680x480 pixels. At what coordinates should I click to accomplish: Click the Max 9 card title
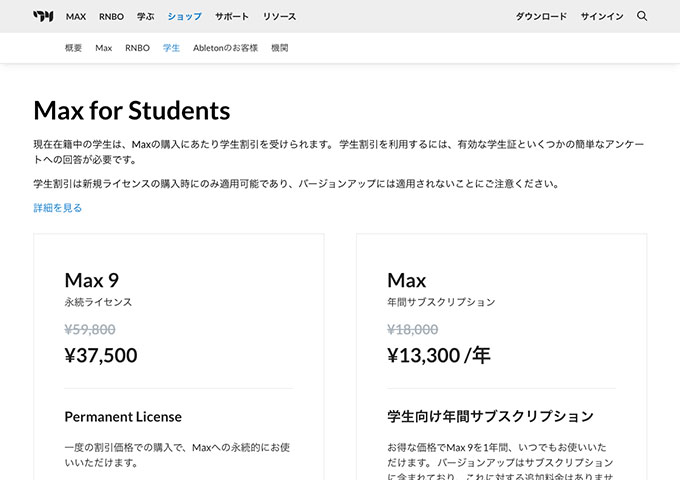92,280
